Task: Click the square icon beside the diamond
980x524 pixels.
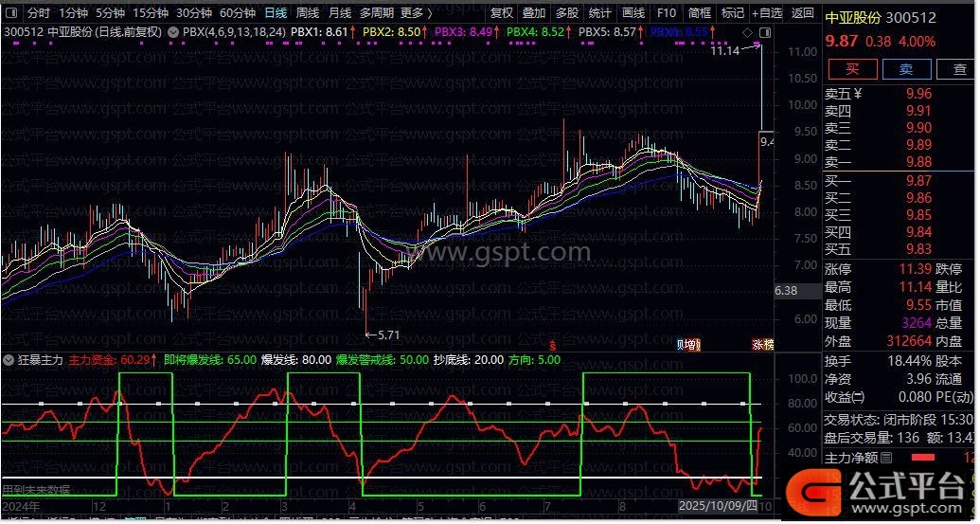Action: [763, 32]
